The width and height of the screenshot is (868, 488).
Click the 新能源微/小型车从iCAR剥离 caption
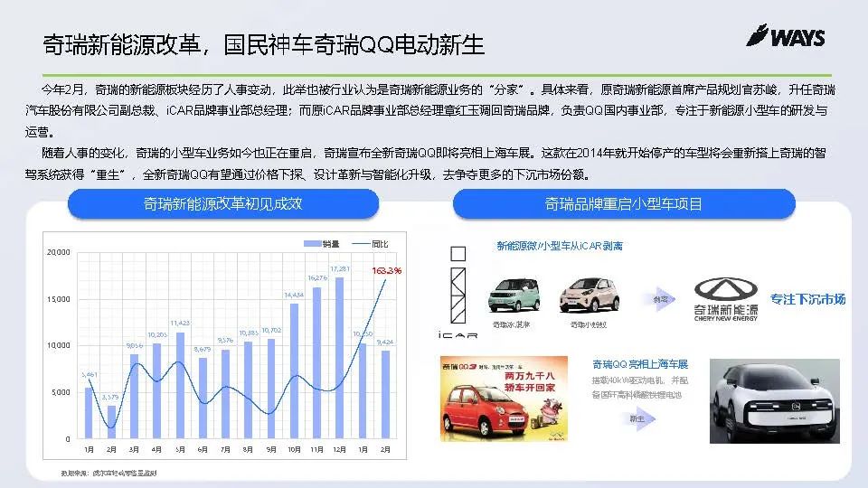[x=560, y=246]
